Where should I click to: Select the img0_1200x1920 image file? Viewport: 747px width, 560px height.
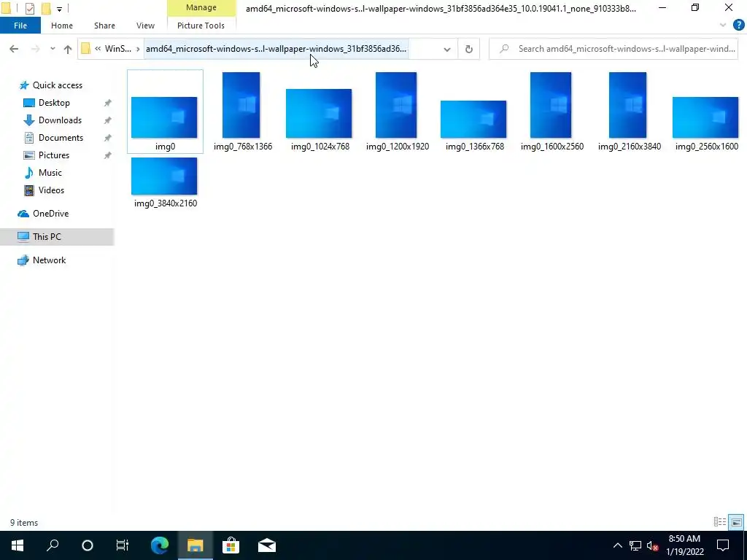[x=397, y=112]
